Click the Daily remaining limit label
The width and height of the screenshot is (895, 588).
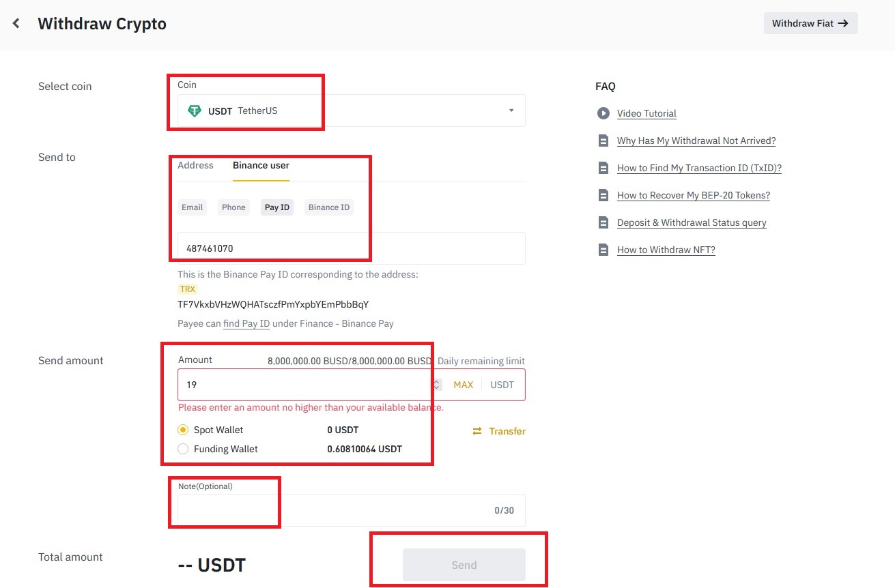pyautogui.click(x=481, y=361)
